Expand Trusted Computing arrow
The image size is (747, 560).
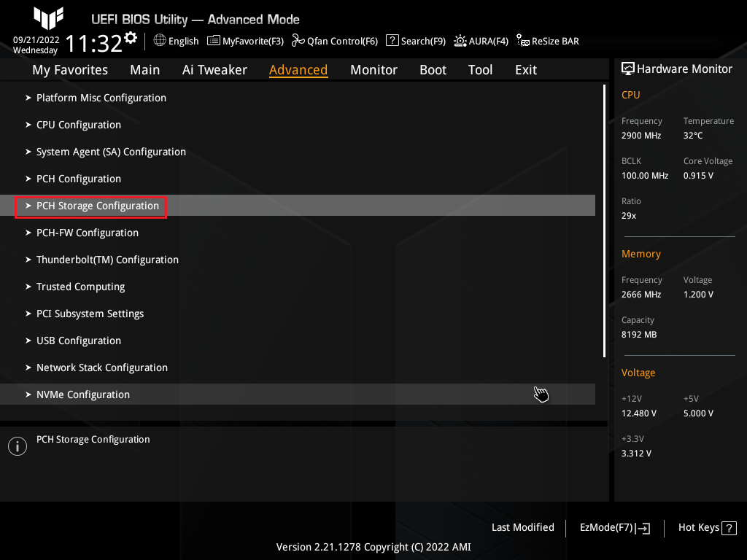(x=28, y=287)
